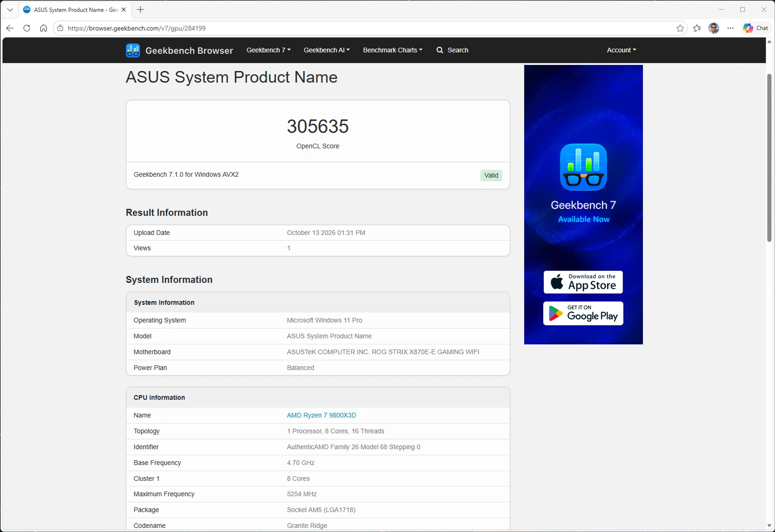
Task: Open Copilot Chat icon
Action: click(x=756, y=28)
